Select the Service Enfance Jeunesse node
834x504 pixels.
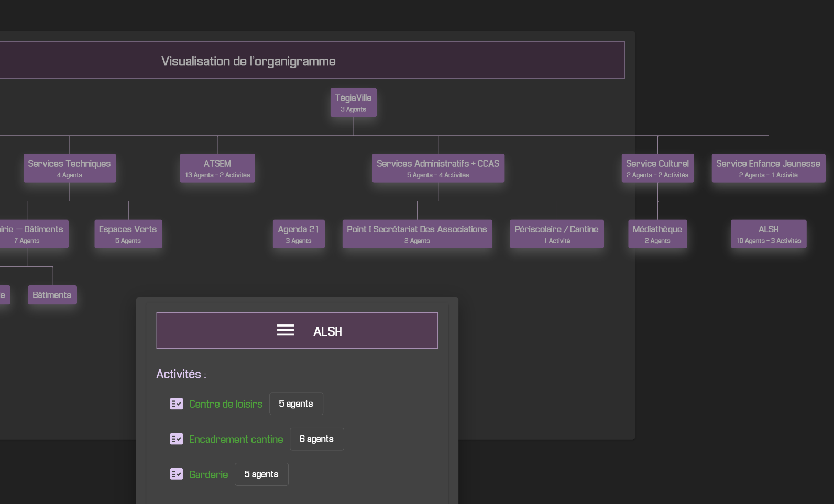tap(769, 168)
